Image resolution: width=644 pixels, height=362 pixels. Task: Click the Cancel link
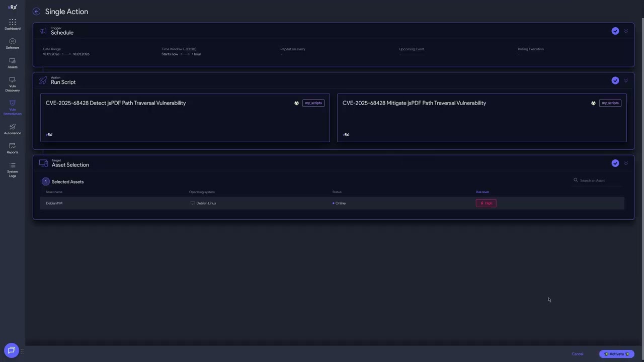pyautogui.click(x=577, y=354)
